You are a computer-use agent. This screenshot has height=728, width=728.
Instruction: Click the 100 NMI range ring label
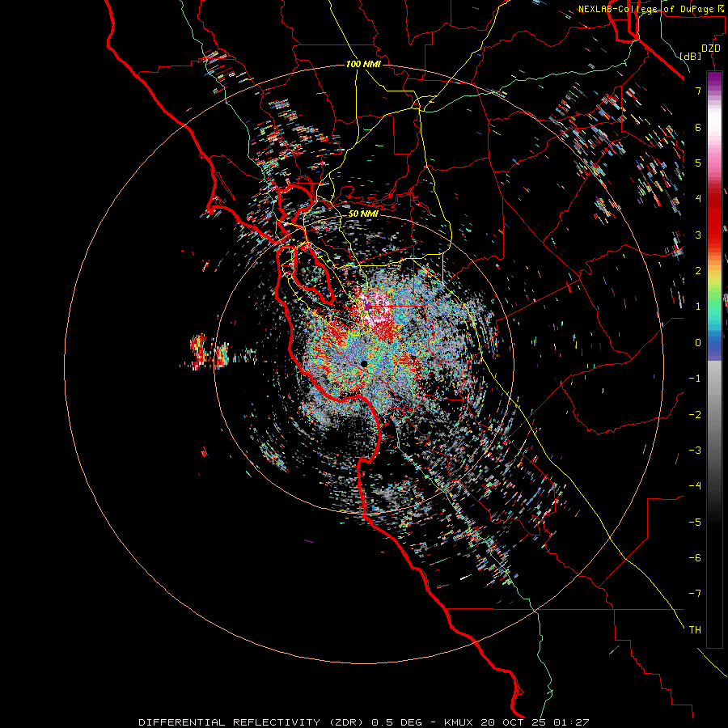363,64
